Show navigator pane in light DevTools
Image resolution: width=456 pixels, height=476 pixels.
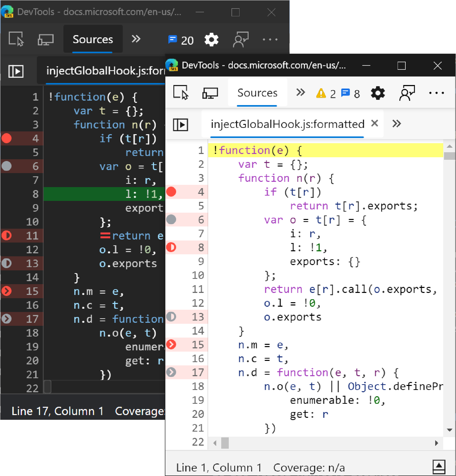pyautogui.click(x=180, y=124)
